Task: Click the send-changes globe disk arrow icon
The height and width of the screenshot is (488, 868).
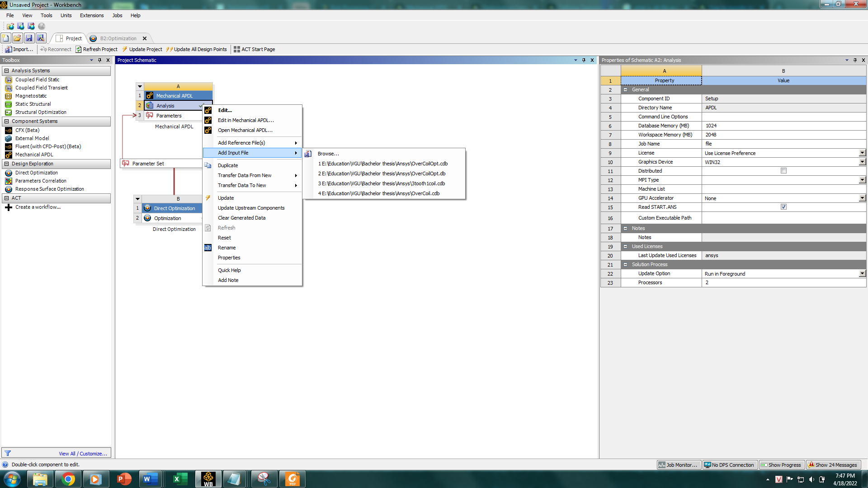Action: click(x=31, y=26)
